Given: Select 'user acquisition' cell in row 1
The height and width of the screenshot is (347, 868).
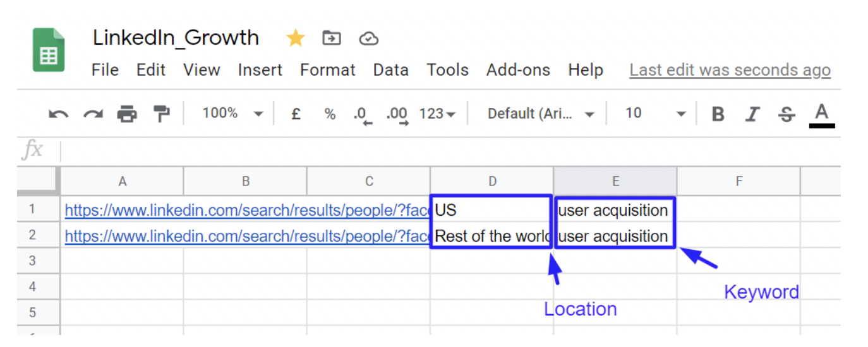Looking at the screenshot, I should 615,209.
